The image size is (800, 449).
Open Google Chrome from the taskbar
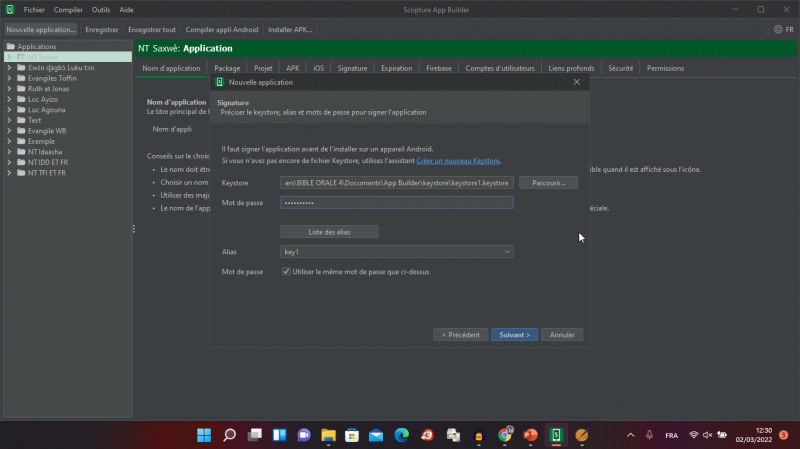pos(503,435)
